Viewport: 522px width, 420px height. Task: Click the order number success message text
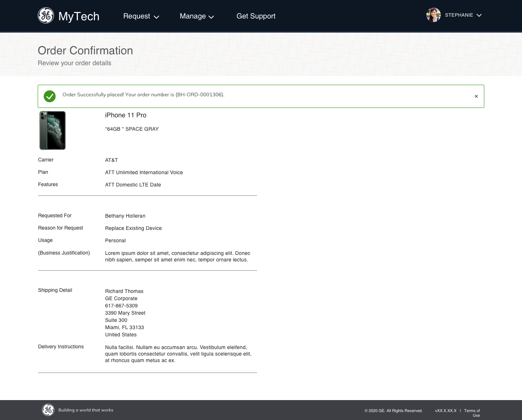coord(144,94)
